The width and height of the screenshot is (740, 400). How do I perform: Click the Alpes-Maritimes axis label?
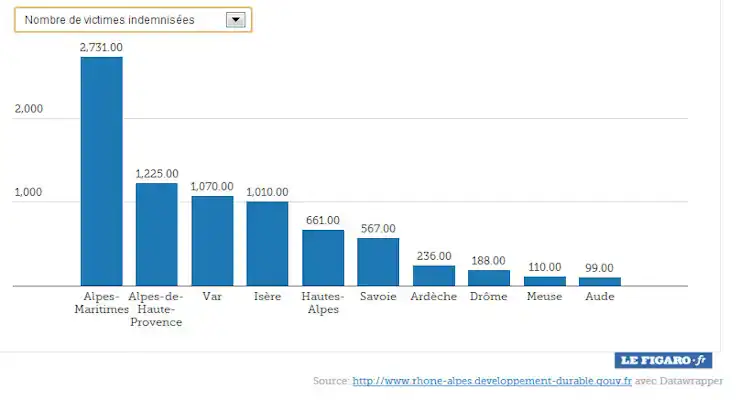pyautogui.click(x=101, y=302)
